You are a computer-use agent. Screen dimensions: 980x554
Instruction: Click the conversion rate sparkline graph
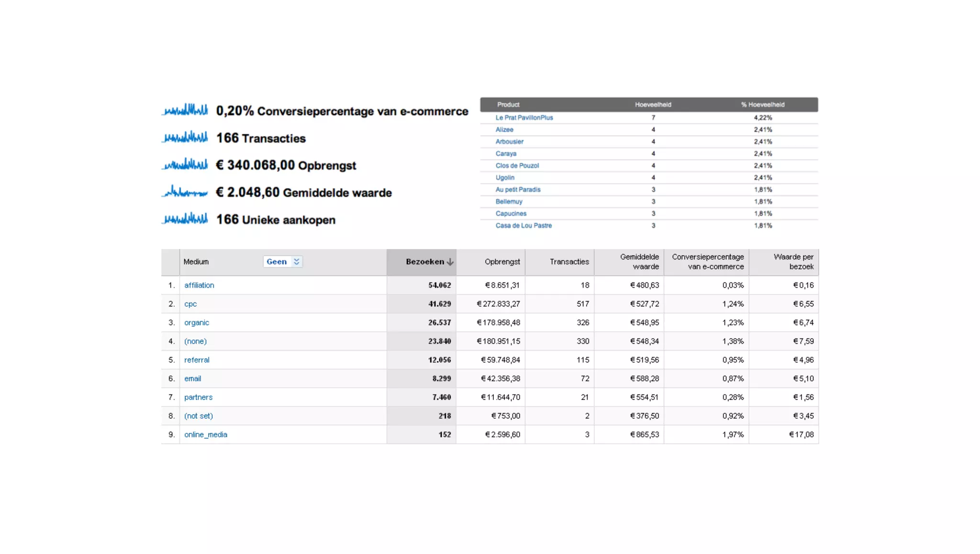tap(185, 110)
